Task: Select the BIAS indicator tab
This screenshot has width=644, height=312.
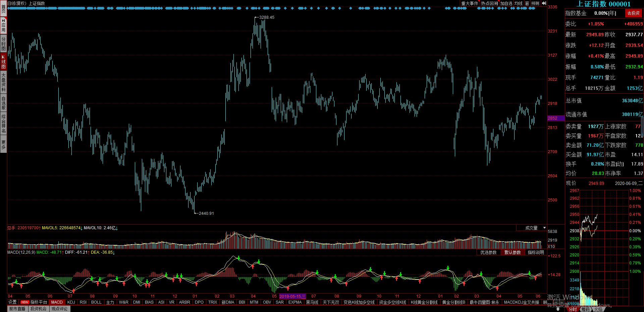Action: click(149, 302)
